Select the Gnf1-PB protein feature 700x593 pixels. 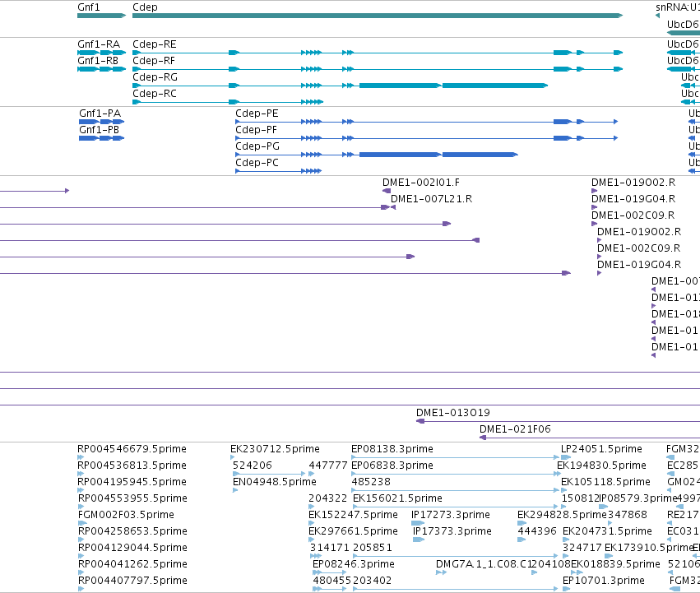tap(99, 130)
